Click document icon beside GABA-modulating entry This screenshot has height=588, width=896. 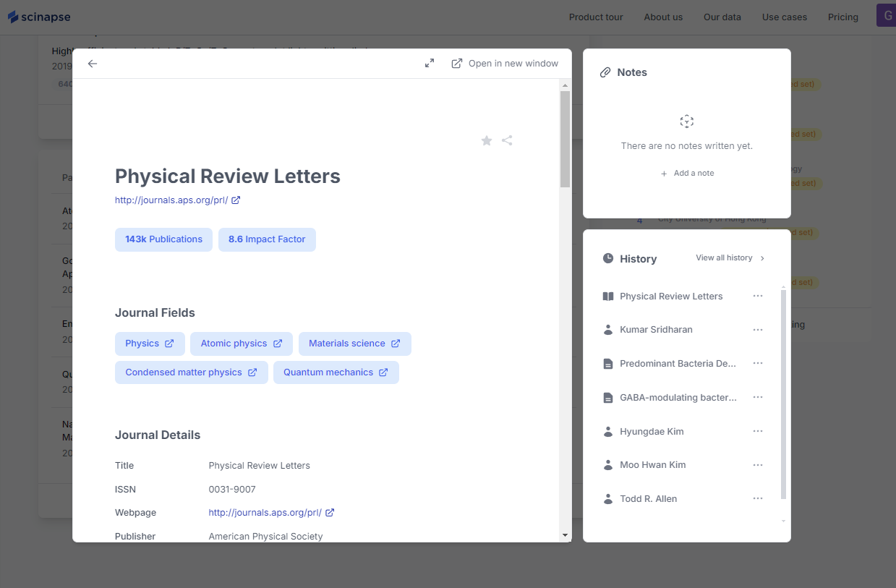click(x=608, y=398)
